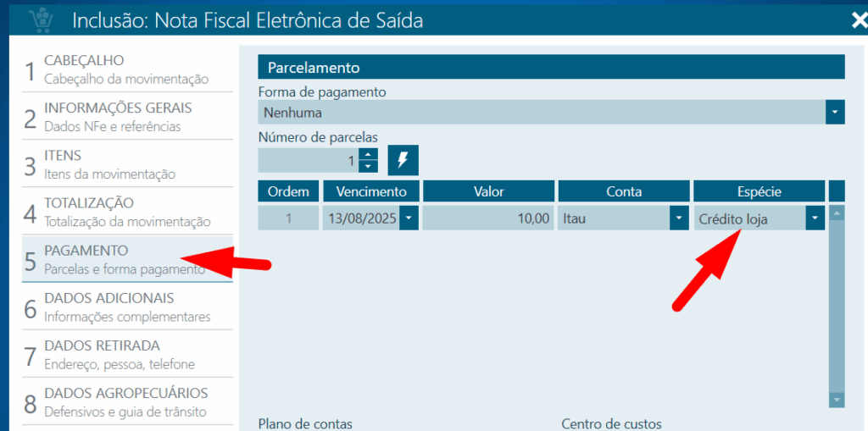Expand the Espécie Crédito loja dropdown

[815, 218]
